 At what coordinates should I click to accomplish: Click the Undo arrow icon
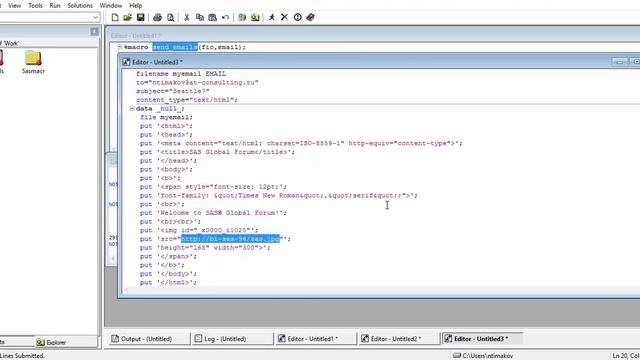(x=225, y=17)
